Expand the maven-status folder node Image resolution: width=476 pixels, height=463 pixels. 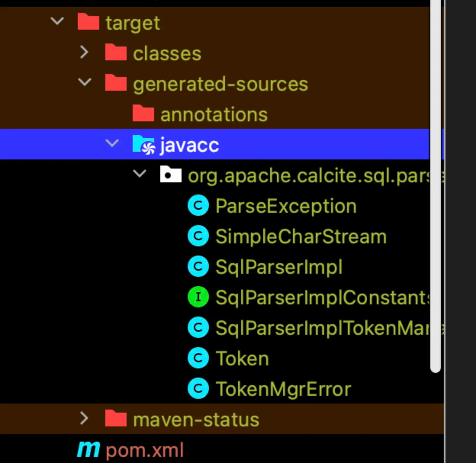tap(84, 419)
